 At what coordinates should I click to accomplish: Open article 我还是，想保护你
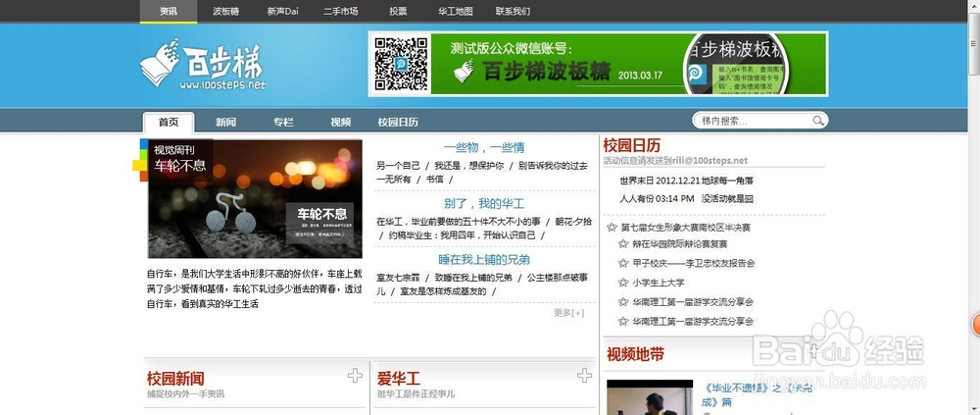pos(468,166)
